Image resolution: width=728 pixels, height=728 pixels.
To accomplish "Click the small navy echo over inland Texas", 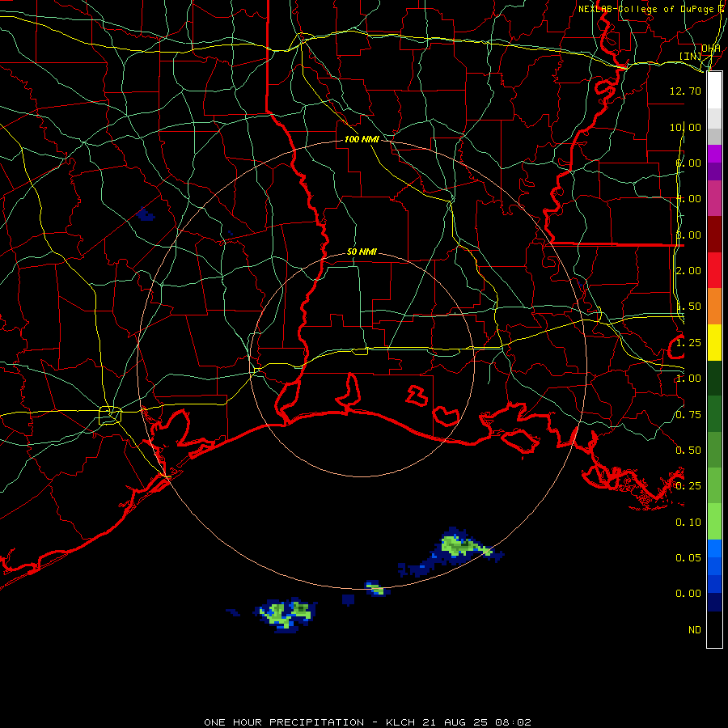I will point(146,214).
